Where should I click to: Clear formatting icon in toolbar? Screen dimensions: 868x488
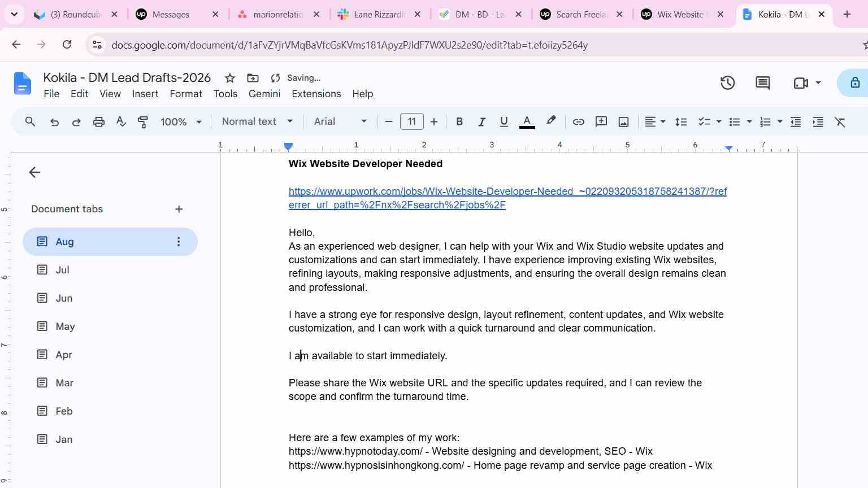(840, 121)
